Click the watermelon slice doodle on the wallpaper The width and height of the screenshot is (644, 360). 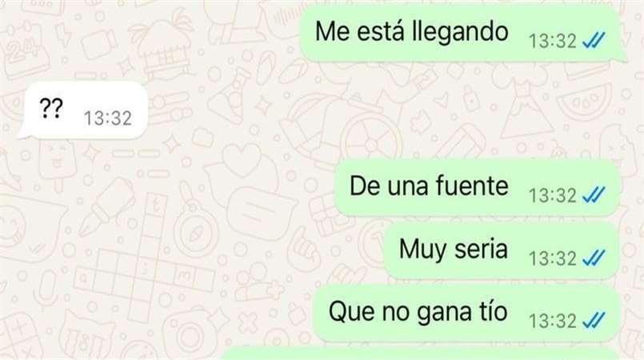(584, 102)
